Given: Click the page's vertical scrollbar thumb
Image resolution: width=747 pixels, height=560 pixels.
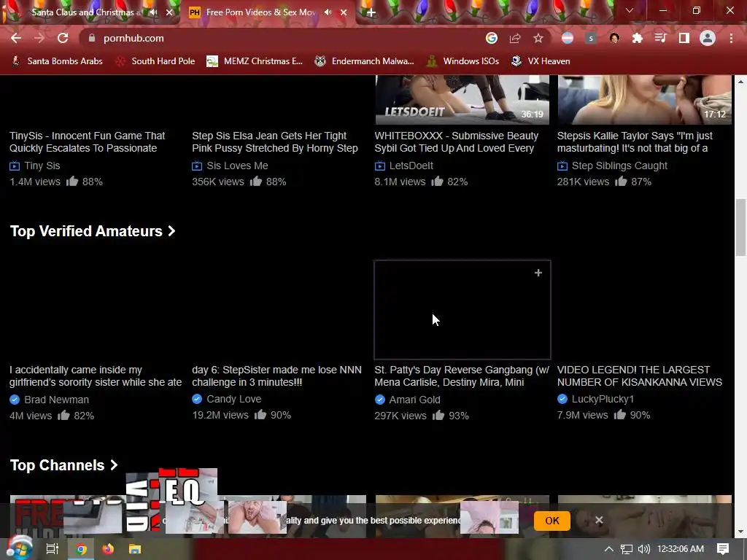Looking at the screenshot, I should (740, 227).
